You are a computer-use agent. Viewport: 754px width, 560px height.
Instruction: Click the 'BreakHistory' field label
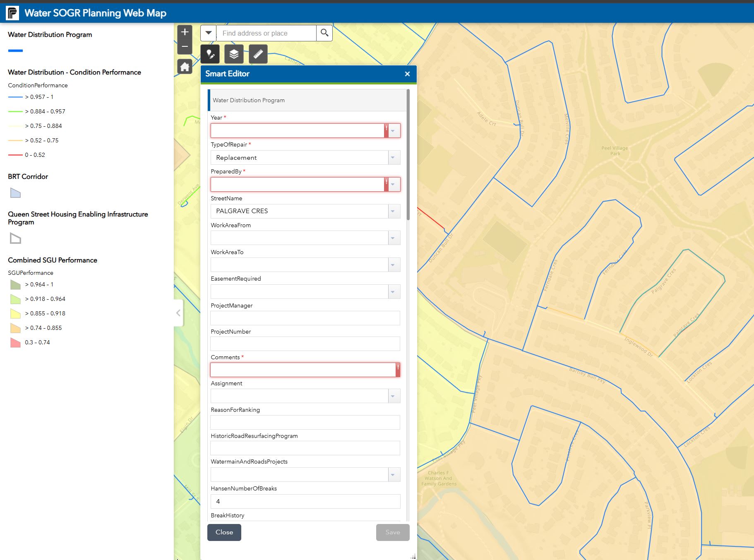point(228,515)
